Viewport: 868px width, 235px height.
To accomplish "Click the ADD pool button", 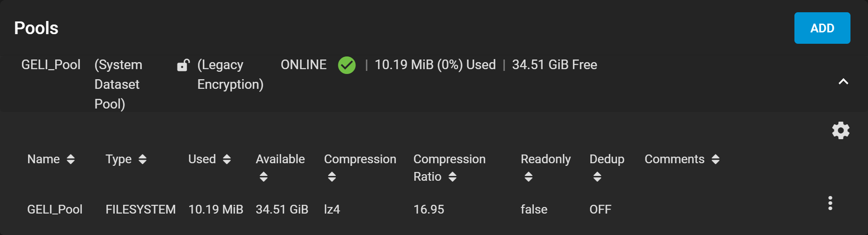I will tap(822, 28).
